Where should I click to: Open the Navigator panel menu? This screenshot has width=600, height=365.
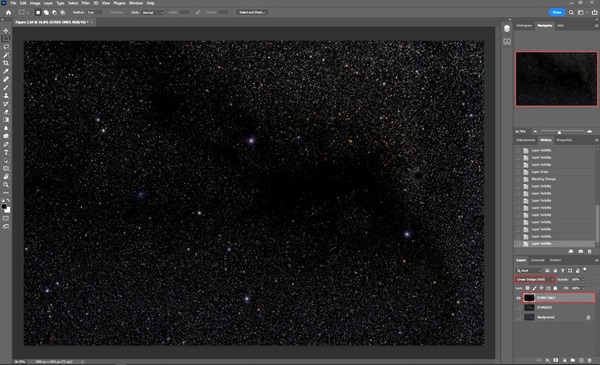[596, 26]
